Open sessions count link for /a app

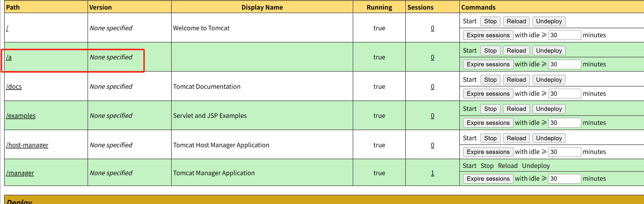coord(433,57)
